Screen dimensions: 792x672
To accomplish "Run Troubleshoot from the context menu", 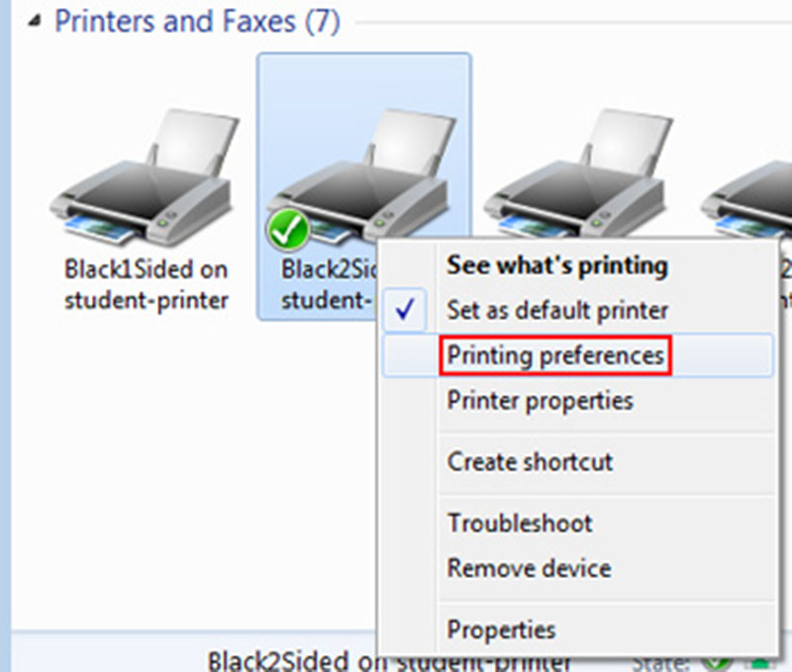I will point(520,524).
